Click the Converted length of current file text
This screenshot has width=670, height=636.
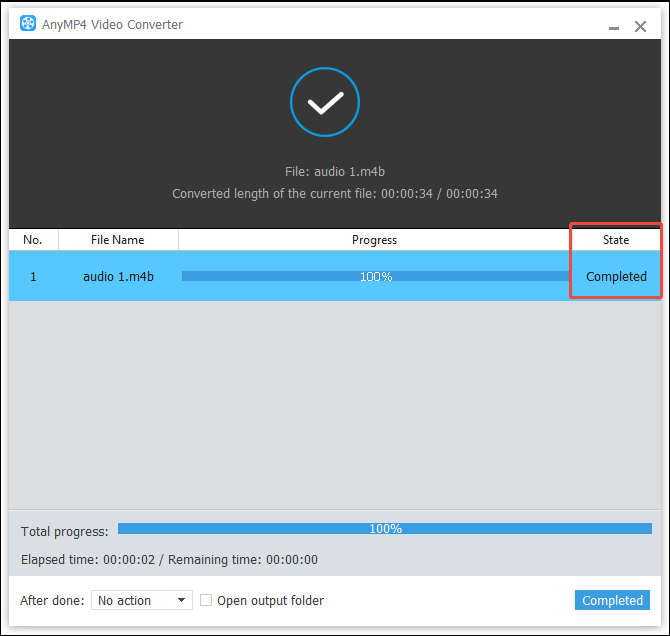335,194
